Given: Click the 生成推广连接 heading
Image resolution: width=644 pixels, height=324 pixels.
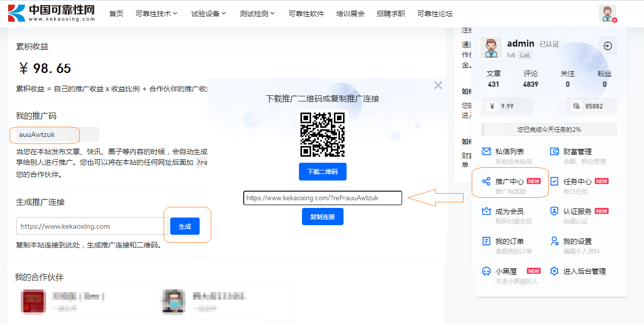Looking at the screenshot, I should coord(41,202).
